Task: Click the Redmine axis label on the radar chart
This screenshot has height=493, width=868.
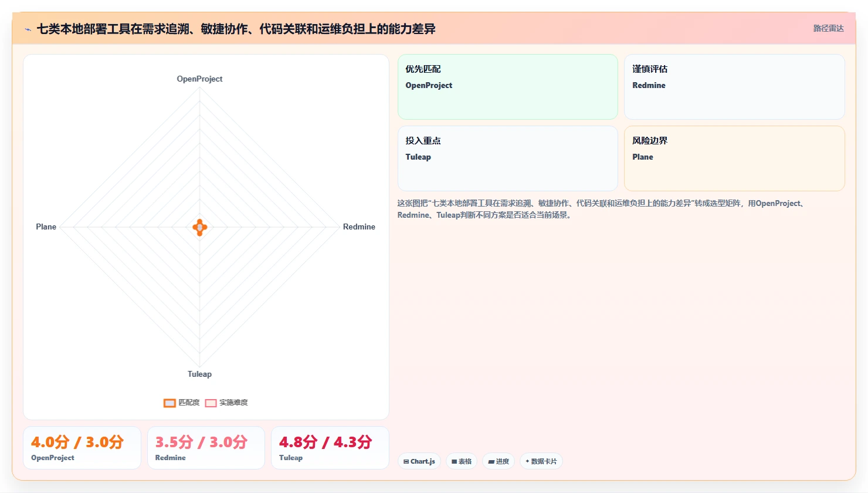Action: pyautogui.click(x=359, y=227)
